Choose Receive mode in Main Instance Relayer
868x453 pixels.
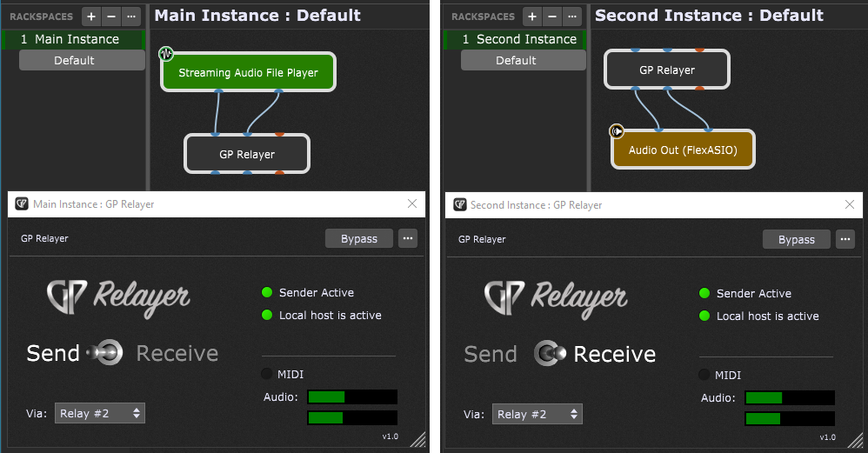tap(177, 353)
